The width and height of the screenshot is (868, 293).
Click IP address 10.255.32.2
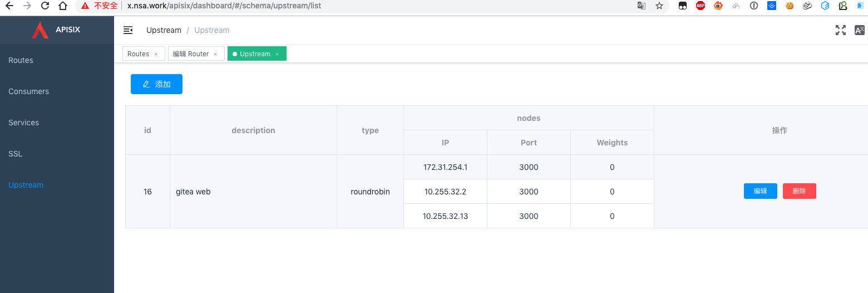pos(445,192)
